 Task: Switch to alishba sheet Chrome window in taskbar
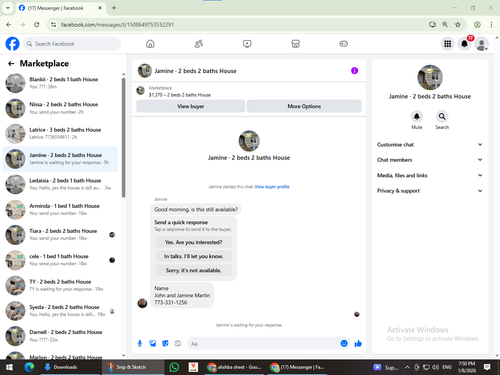[x=234, y=367]
